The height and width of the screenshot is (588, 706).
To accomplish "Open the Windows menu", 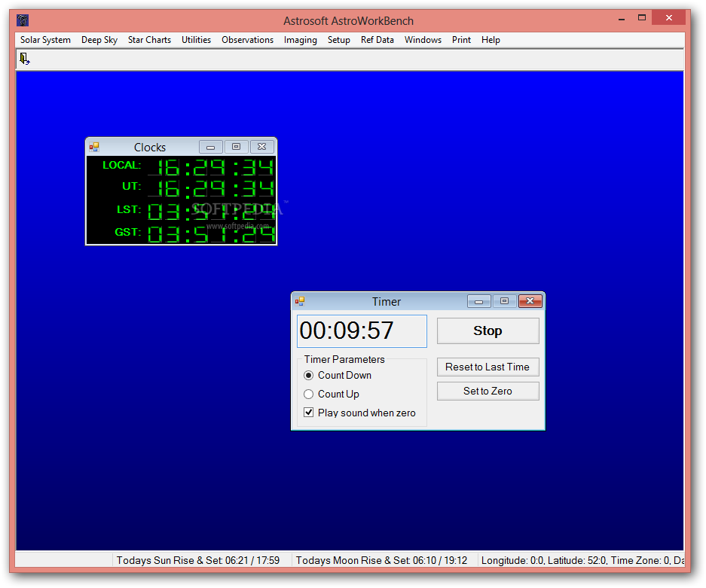I will (423, 40).
